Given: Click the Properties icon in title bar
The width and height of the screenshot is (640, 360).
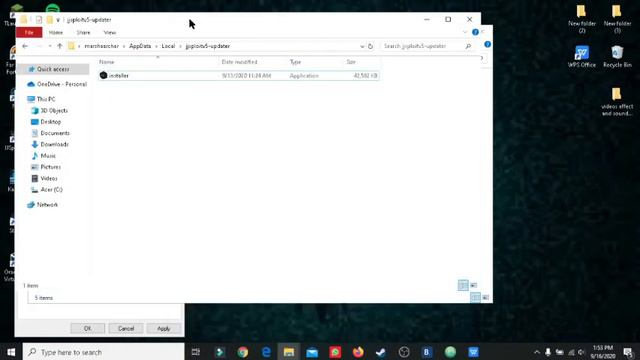Looking at the screenshot, I should coord(39,20).
